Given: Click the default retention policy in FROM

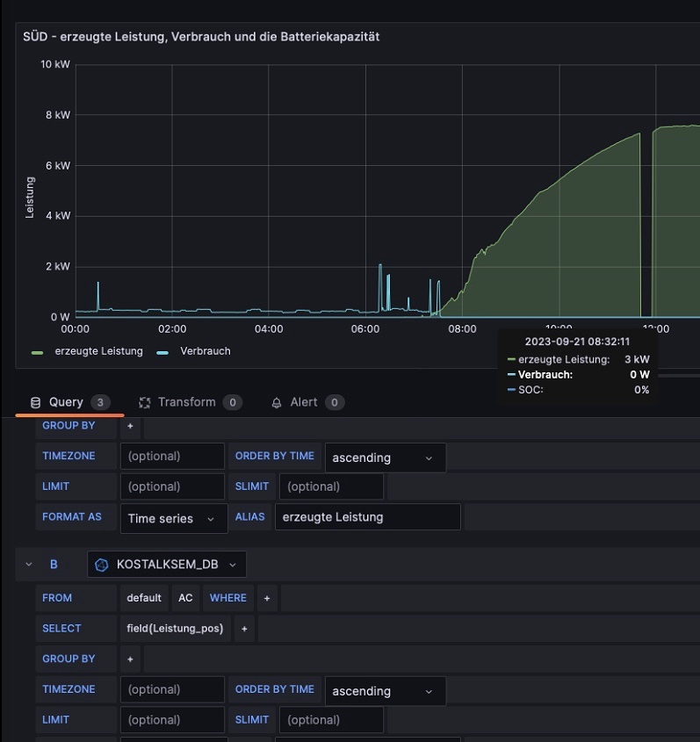Looking at the screenshot, I should coord(143,598).
